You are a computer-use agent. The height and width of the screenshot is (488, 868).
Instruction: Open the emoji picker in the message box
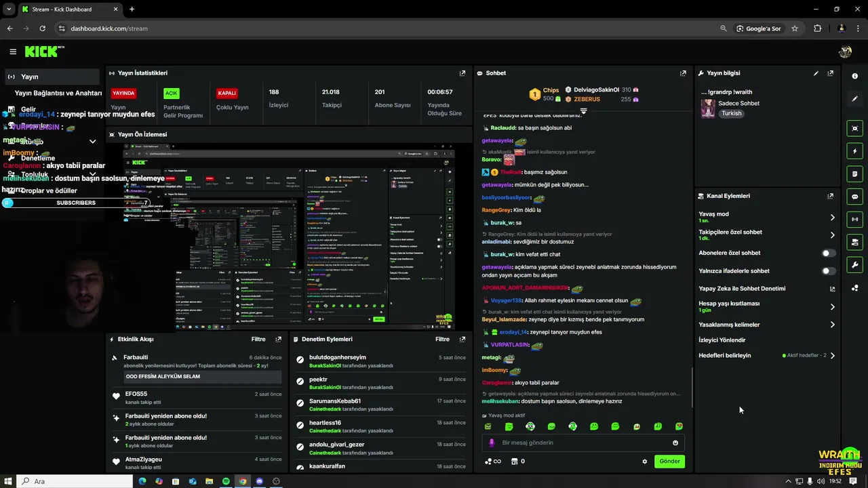coord(675,443)
